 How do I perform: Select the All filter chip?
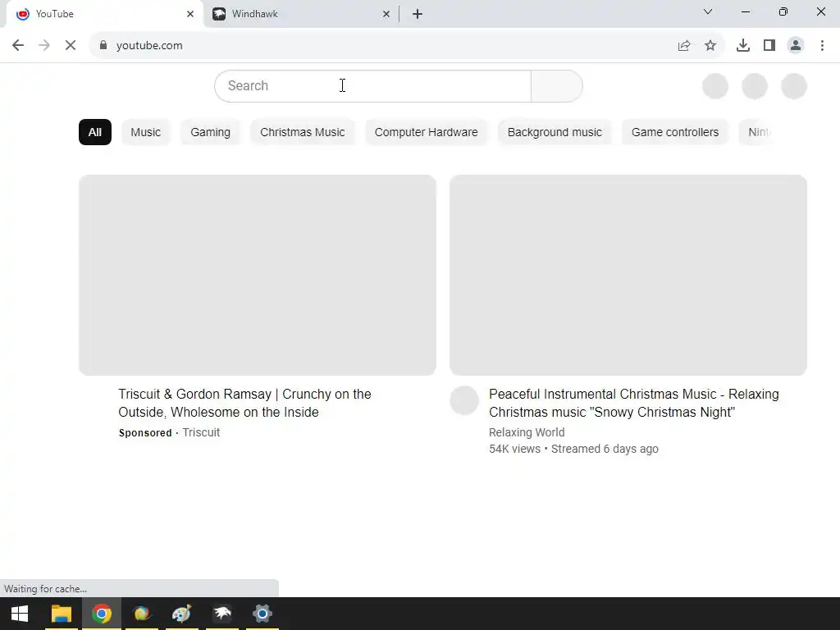coord(95,132)
